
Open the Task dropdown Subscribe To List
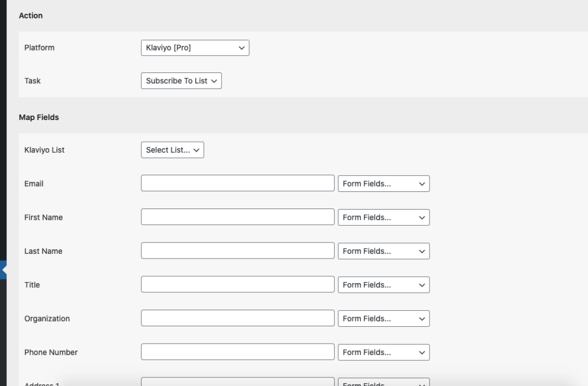181,80
